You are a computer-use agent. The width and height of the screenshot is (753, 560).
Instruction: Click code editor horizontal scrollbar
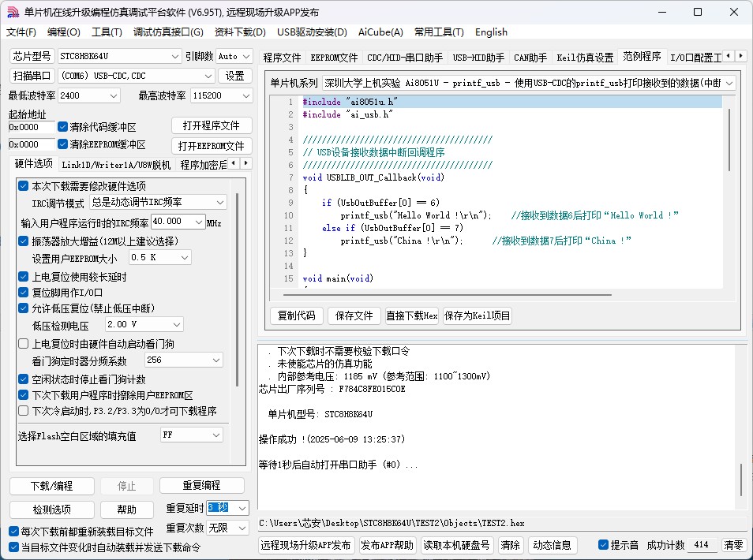447,295
